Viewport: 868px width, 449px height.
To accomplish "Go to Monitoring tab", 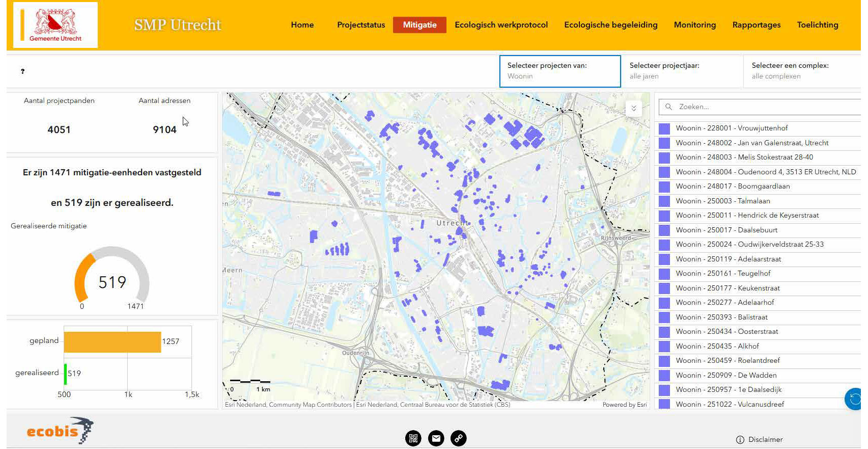I will coord(695,25).
